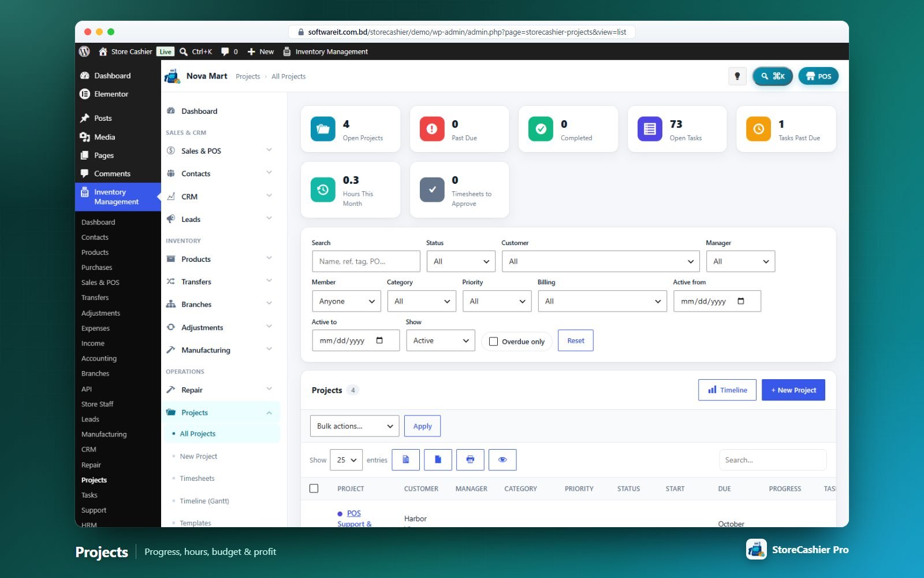Focus the Name, ref, tag search field
Viewport: 924px width, 578px height.
366,261
